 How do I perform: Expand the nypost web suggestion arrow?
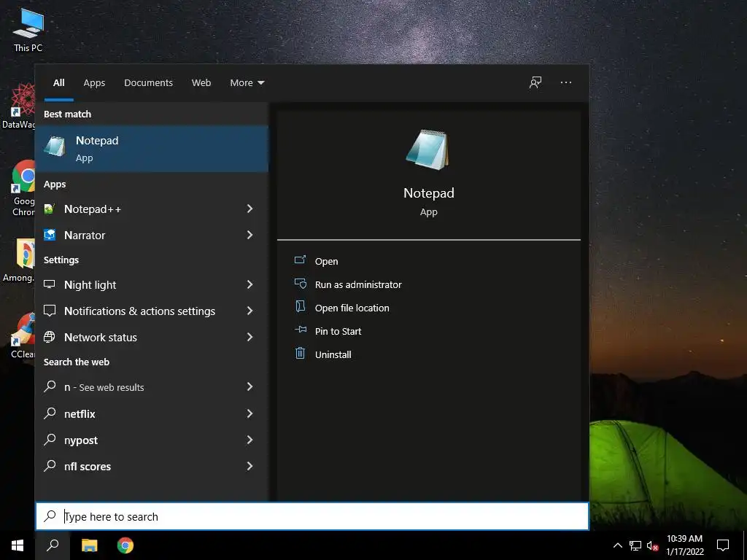[x=249, y=440]
